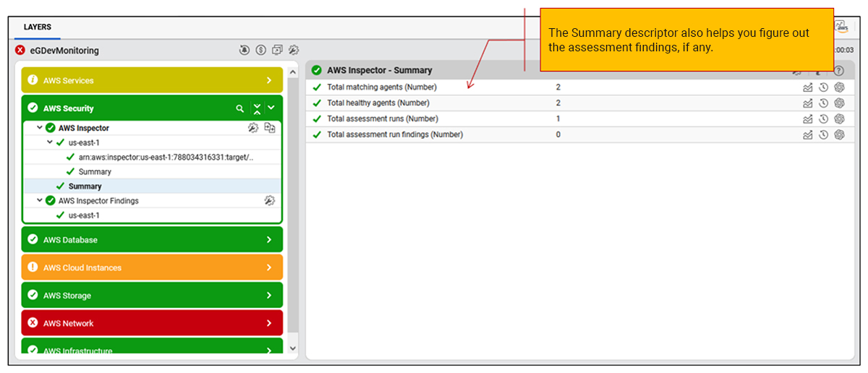868x373 pixels.
Task: Click the help question mark icon
Action: coord(839,71)
